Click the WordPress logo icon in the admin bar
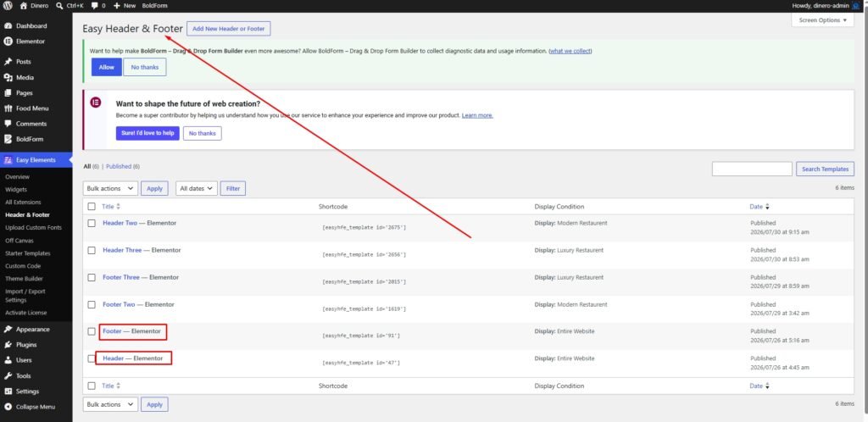 (x=8, y=6)
